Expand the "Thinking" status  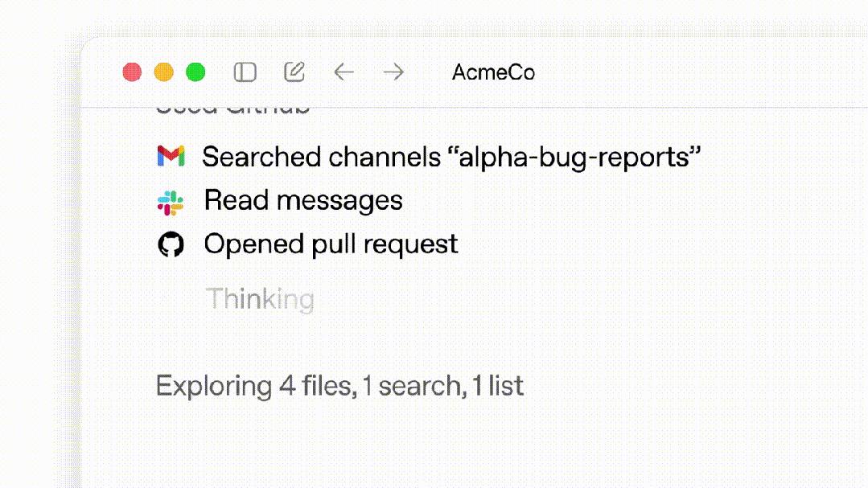pos(260,299)
